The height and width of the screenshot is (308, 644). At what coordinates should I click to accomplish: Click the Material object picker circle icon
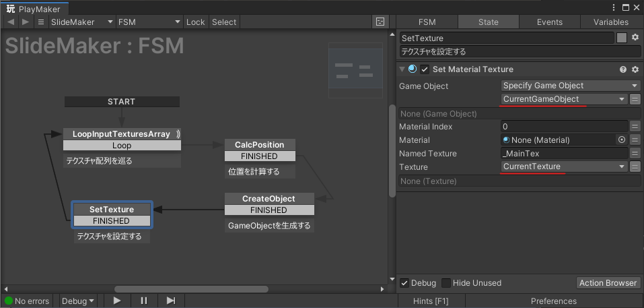point(621,140)
